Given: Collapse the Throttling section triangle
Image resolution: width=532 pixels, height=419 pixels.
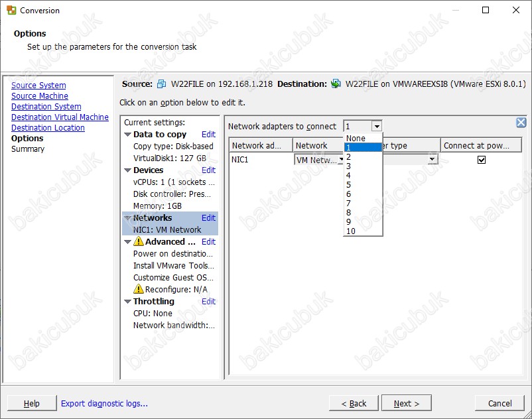Looking at the screenshot, I should [127, 302].
